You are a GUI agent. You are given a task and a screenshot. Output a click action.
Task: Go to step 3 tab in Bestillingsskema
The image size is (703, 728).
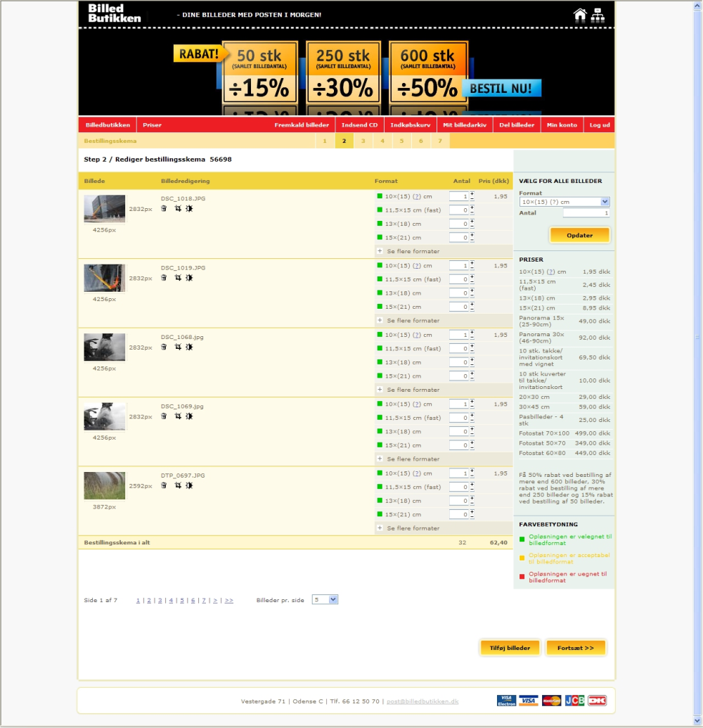pos(363,141)
